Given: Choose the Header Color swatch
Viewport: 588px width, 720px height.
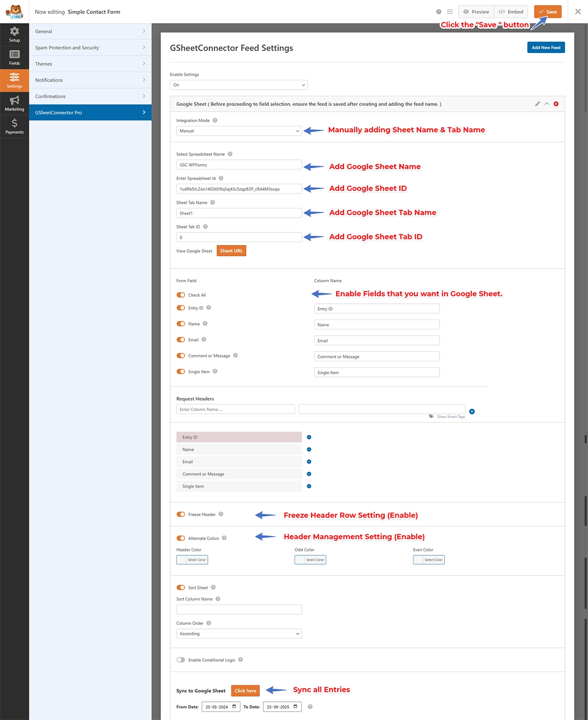Looking at the screenshot, I should [192, 560].
